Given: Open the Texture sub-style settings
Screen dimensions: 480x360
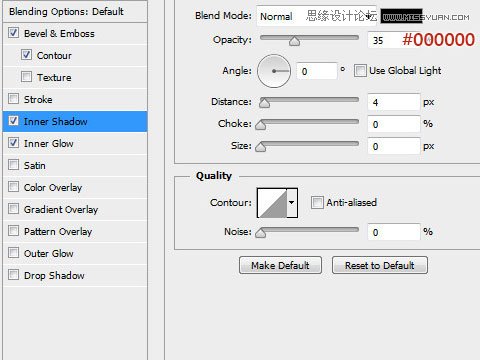Looking at the screenshot, I should (x=75, y=77).
